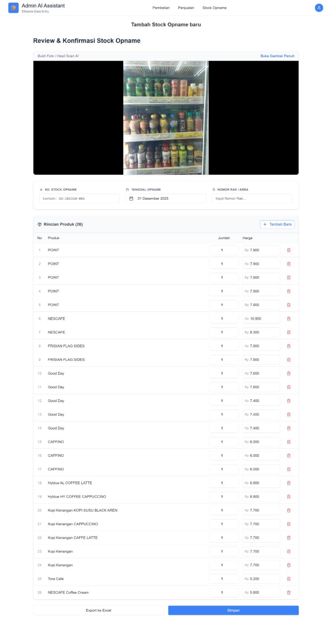Viewport: 332px width, 644px height.
Task: Edit Harga for row 13 Good Day
Action: [261, 415]
